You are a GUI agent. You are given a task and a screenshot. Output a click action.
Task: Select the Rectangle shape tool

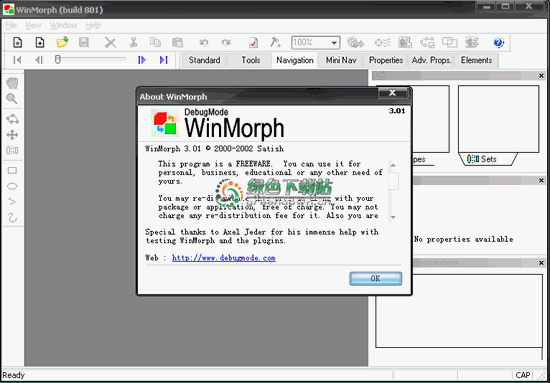[x=12, y=170]
